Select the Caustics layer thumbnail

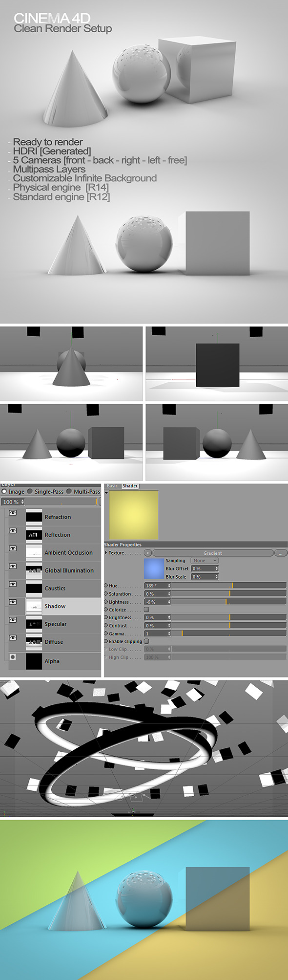(34, 588)
